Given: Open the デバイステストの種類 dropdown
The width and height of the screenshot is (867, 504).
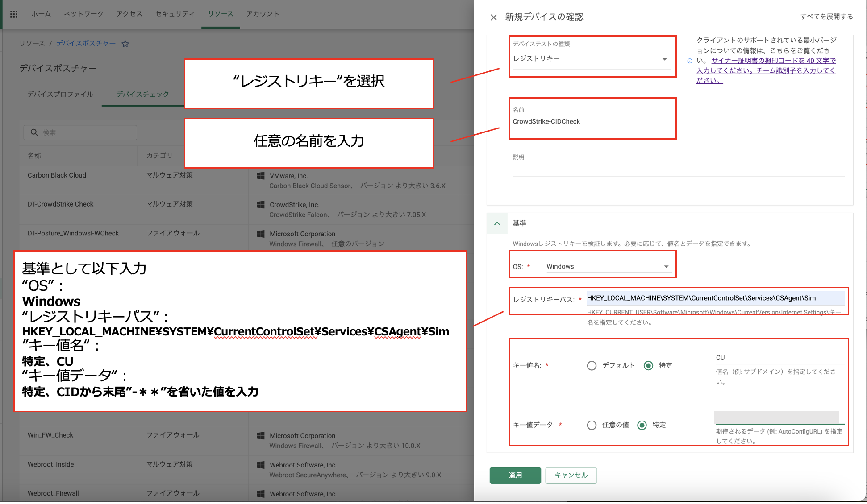Looking at the screenshot, I should pos(591,59).
